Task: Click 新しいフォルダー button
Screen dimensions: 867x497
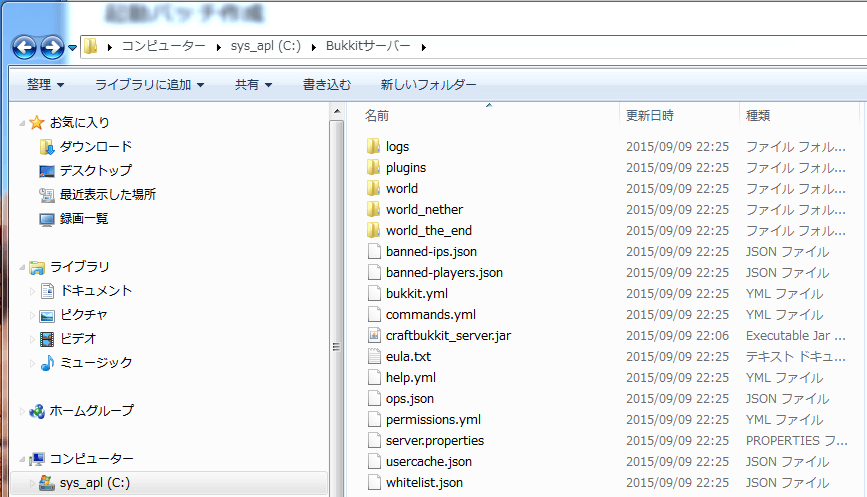Action: tap(428, 85)
